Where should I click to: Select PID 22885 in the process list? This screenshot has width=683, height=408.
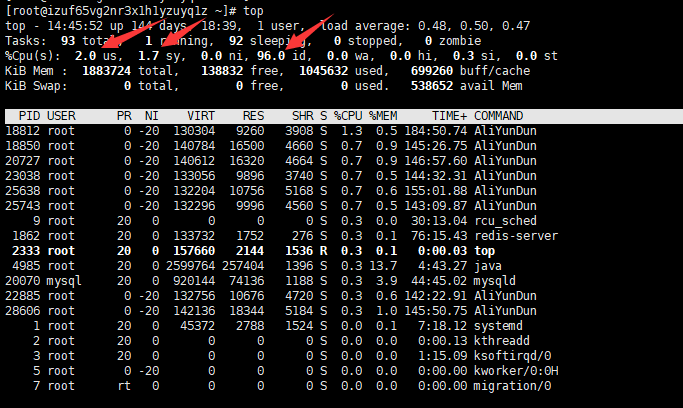(x=23, y=296)
